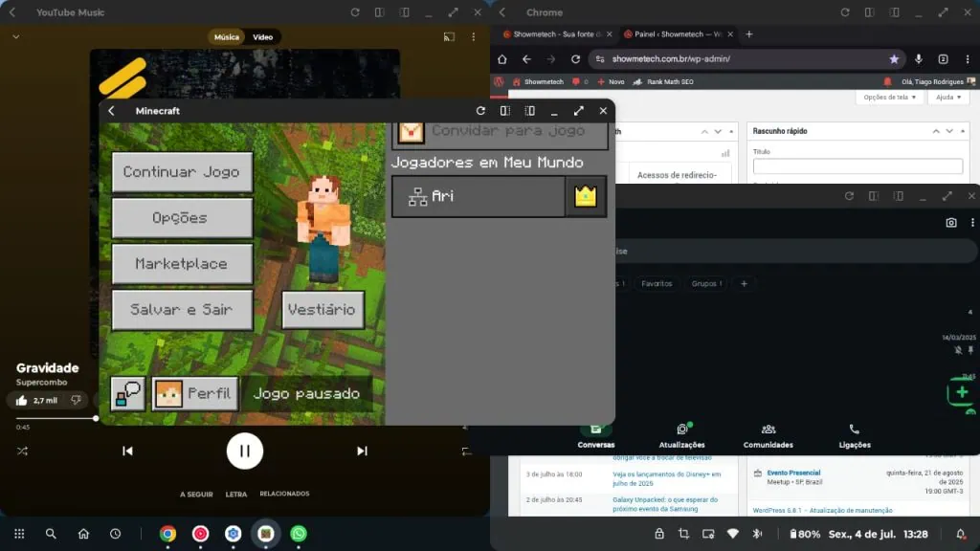The height and width of the screenshot is (551, 980).
Task: Click the Título input field
Action: pyautogui.click(x=857, y=166)
